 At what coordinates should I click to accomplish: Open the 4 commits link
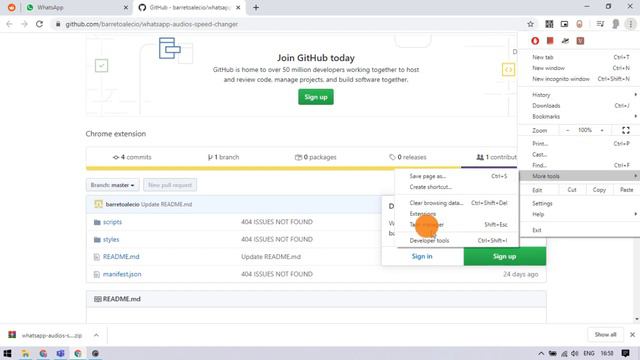tap(132, 157)
